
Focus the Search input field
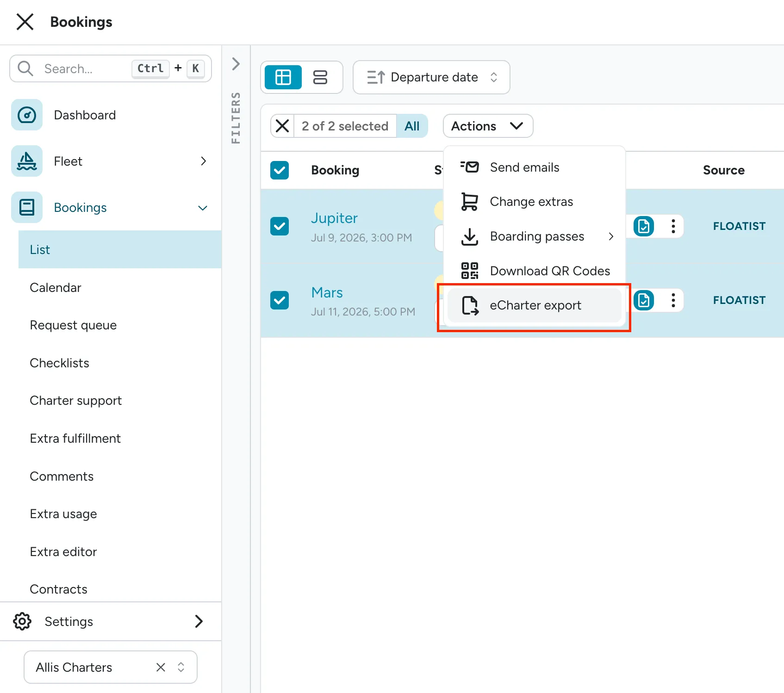click(111, 68)
